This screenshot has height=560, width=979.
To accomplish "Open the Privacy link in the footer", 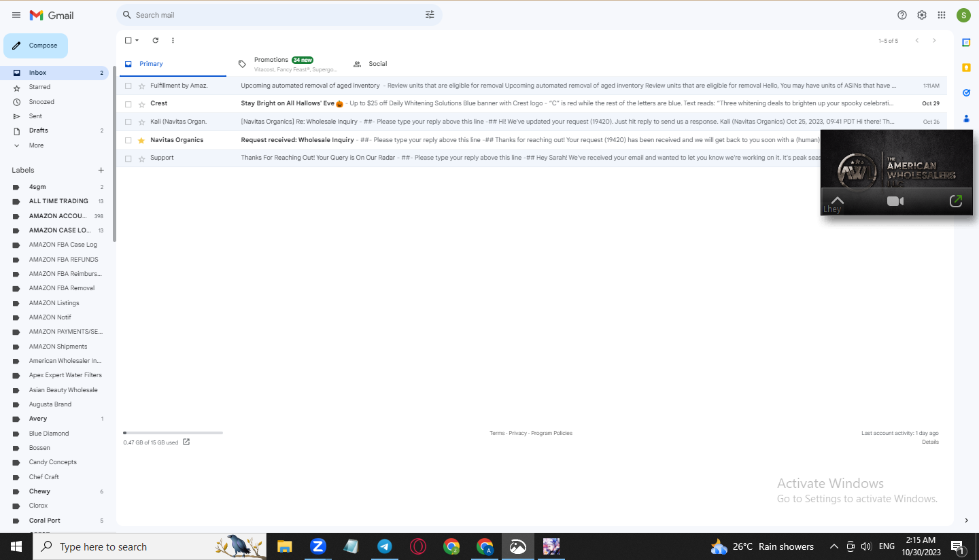I will 518,433.
